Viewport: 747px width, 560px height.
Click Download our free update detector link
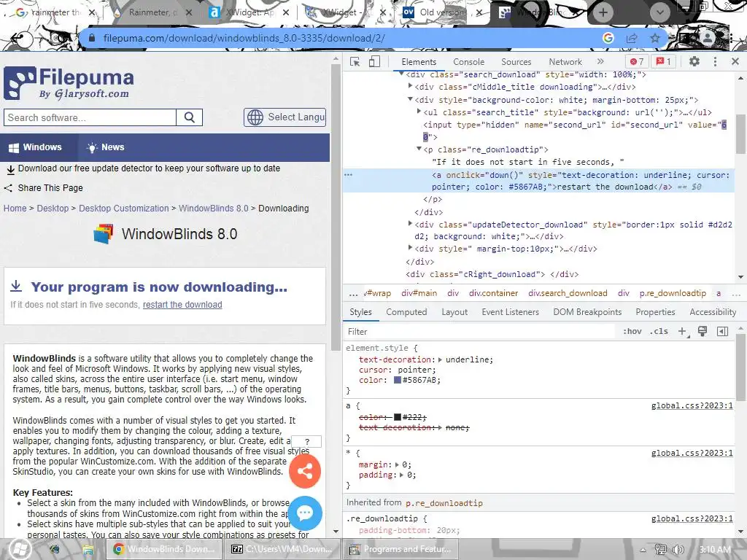(149, 168)
